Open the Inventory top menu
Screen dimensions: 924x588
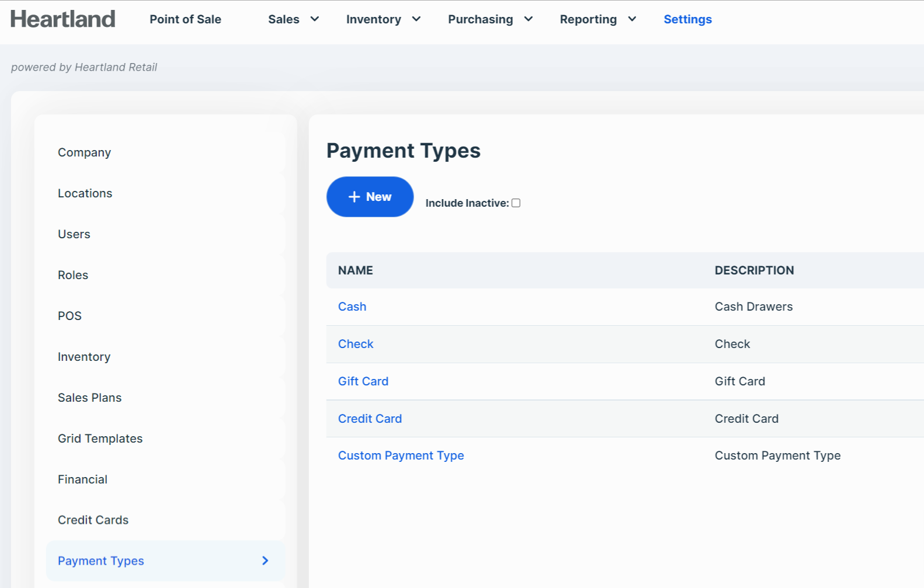[x=374, y=19]
